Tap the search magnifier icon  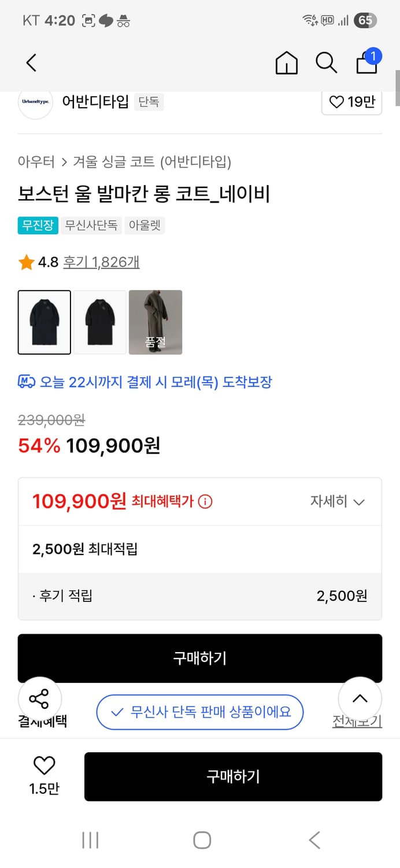(326, 62)
